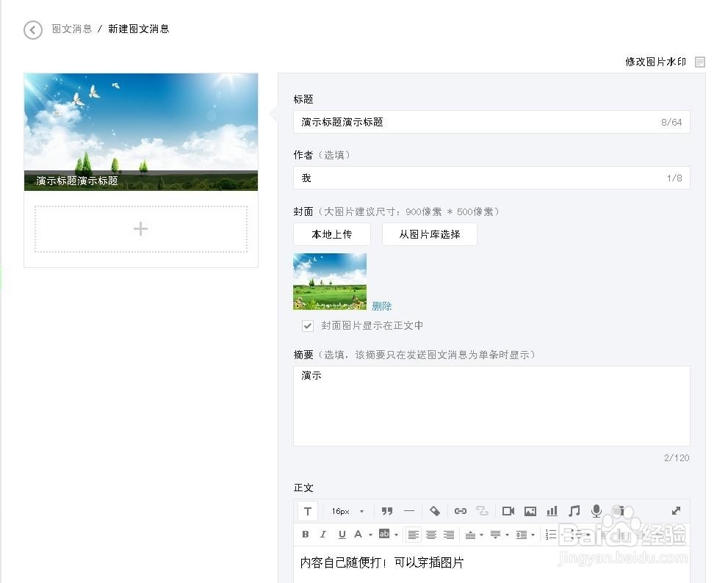Open the font color dropdown arrow

click(x=370, y=535)
